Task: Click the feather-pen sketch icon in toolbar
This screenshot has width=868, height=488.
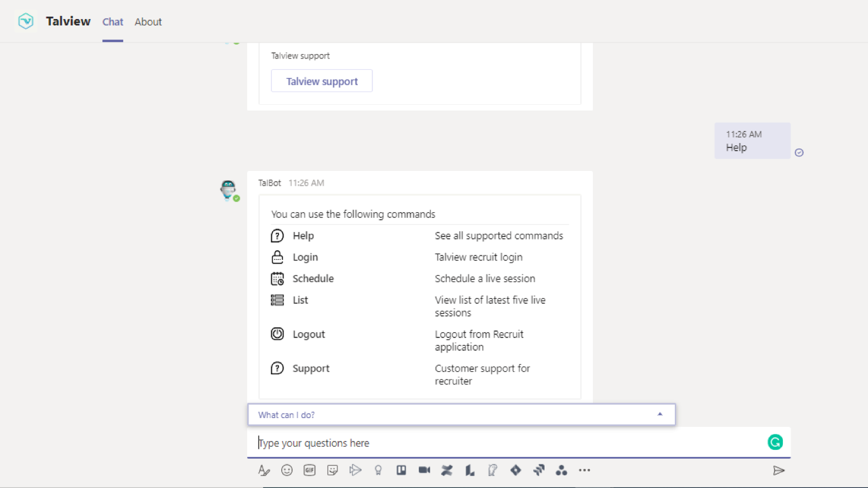Action: tap(492, 470)
